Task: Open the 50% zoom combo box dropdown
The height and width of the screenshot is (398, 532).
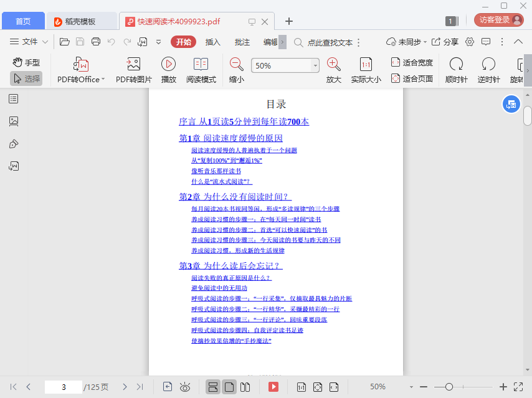Action: pyautogui.click(x=315, y=65)
